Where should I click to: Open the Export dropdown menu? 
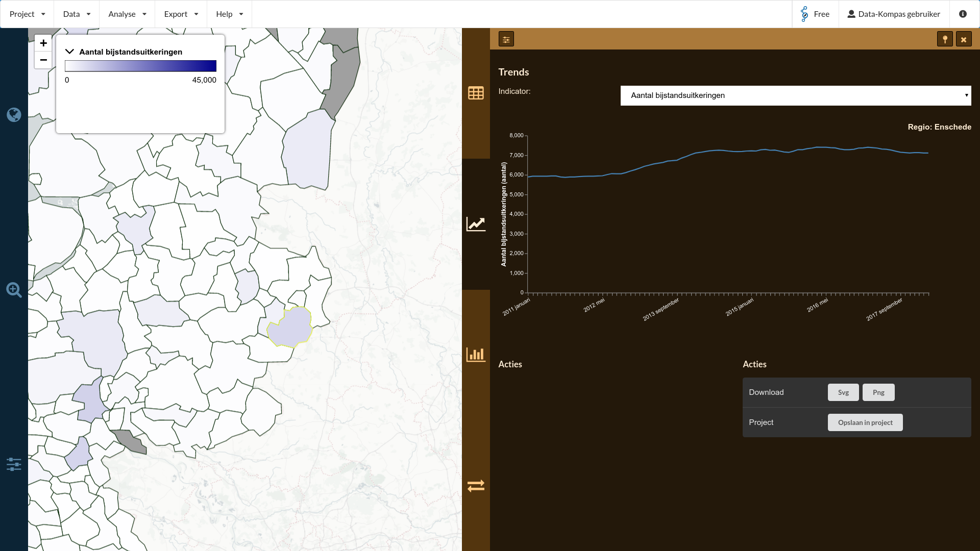click(x=181, y=14)
